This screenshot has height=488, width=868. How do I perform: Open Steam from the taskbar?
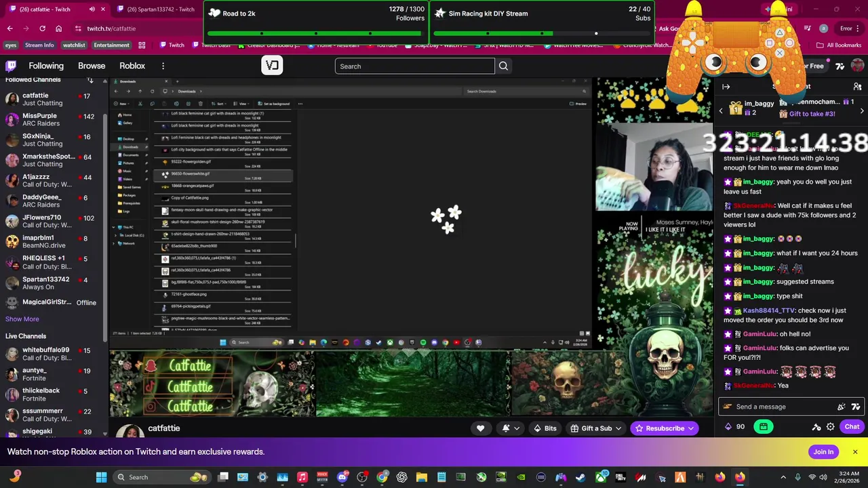580,477
